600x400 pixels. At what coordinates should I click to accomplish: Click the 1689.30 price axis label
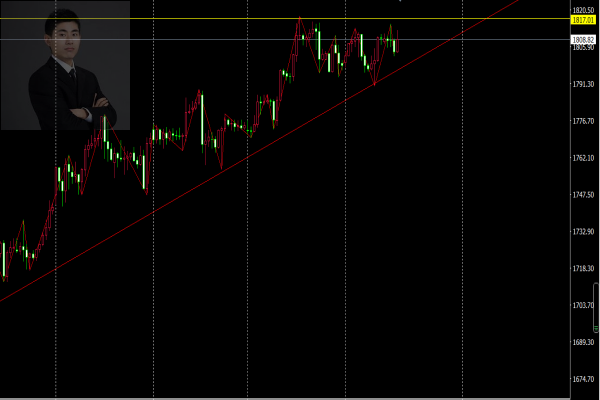click(583, 342)
